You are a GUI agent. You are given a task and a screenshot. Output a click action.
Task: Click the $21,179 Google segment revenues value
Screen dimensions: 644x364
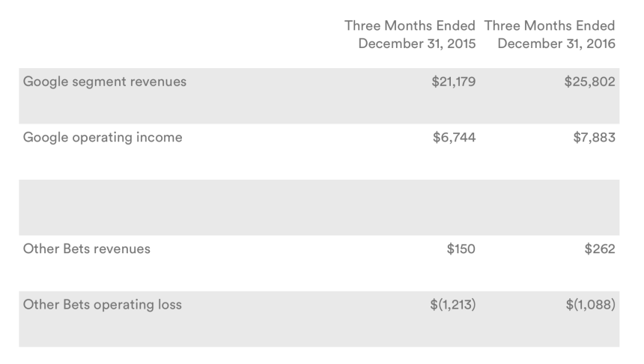453,82
